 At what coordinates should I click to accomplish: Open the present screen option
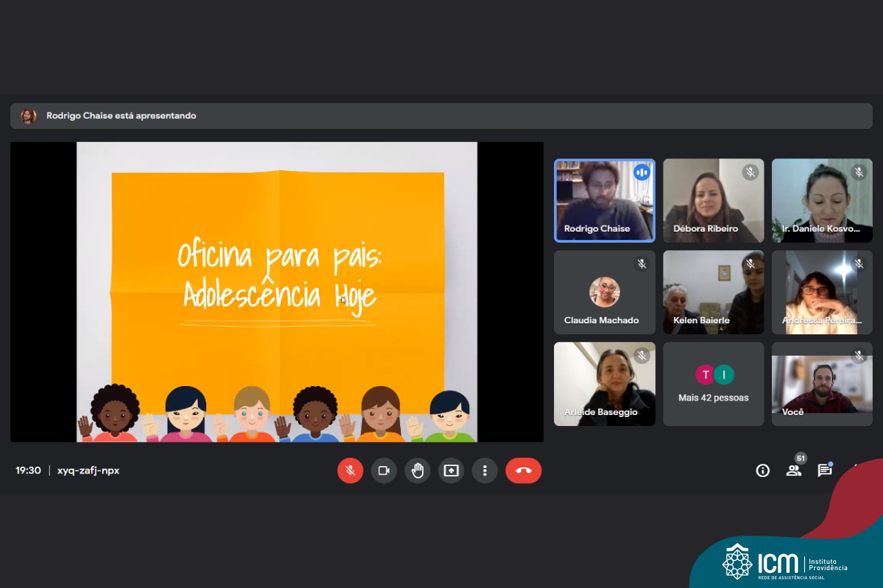pyautogui.click(x=451, y=470)
